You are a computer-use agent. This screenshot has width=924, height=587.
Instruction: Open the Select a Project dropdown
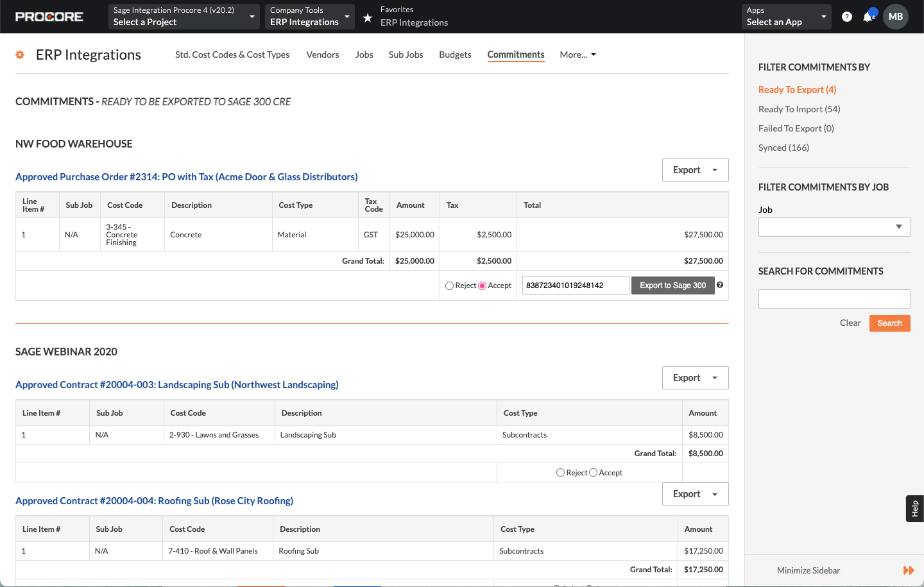(184, 17)
